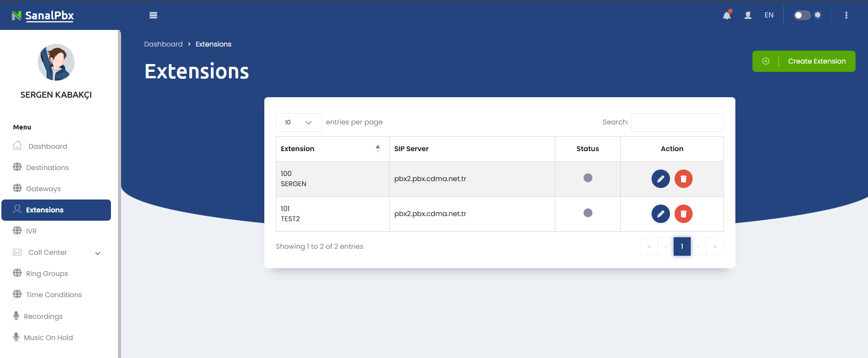Delete extension 101 TEST2
Screen dimensions: 868x358
683,214
